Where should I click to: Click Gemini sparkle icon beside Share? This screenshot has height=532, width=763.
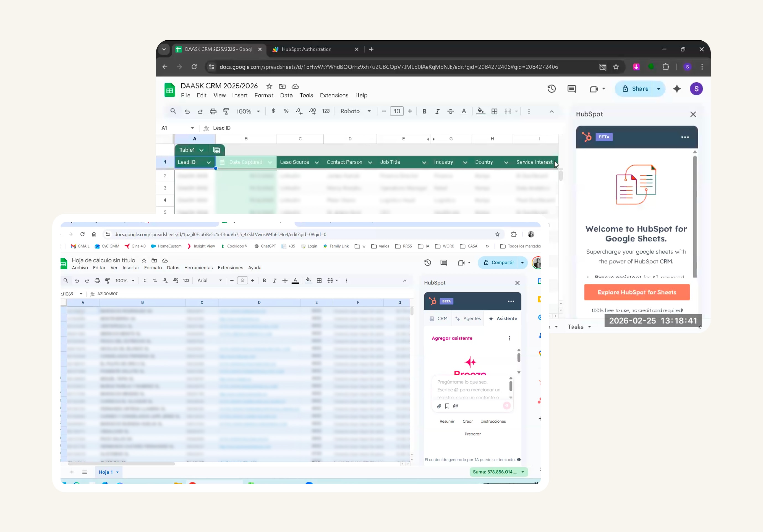tap(677, 89)
